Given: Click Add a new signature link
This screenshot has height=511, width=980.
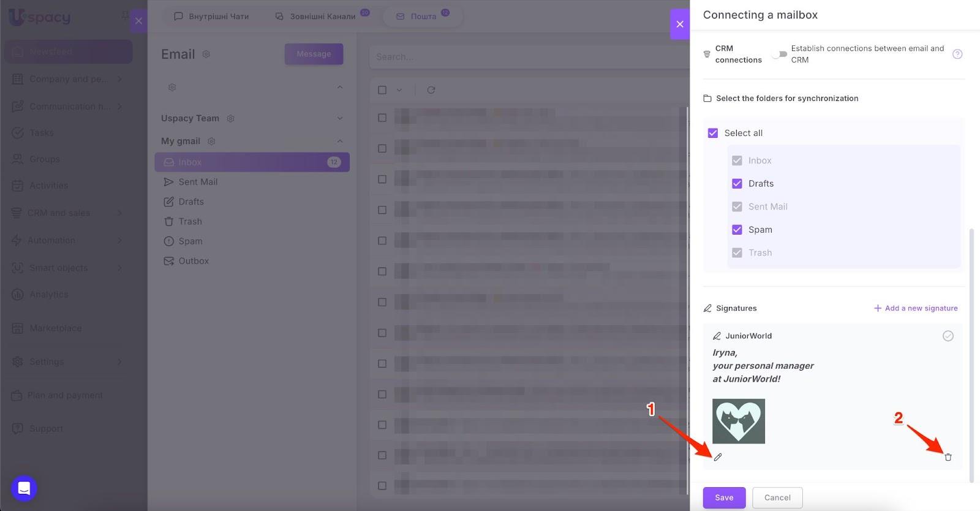Looking at the screenshot, I should click(916, 308).
